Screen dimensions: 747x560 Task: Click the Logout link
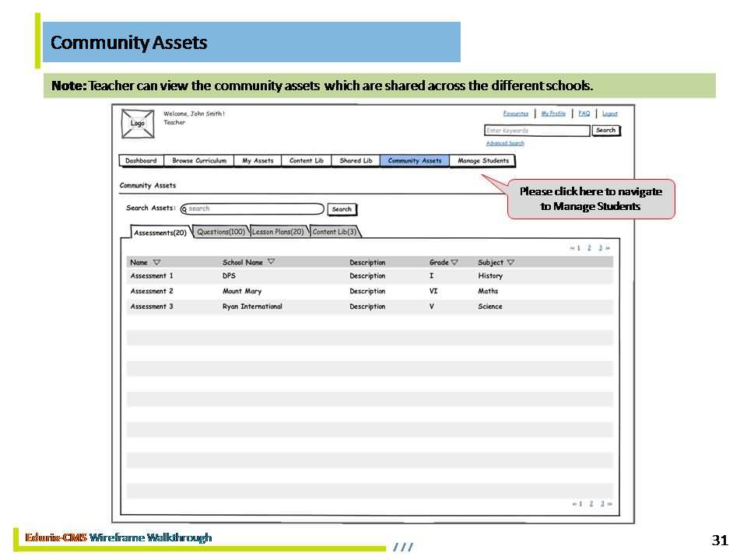pyautogui.click(x=610, y=114)
